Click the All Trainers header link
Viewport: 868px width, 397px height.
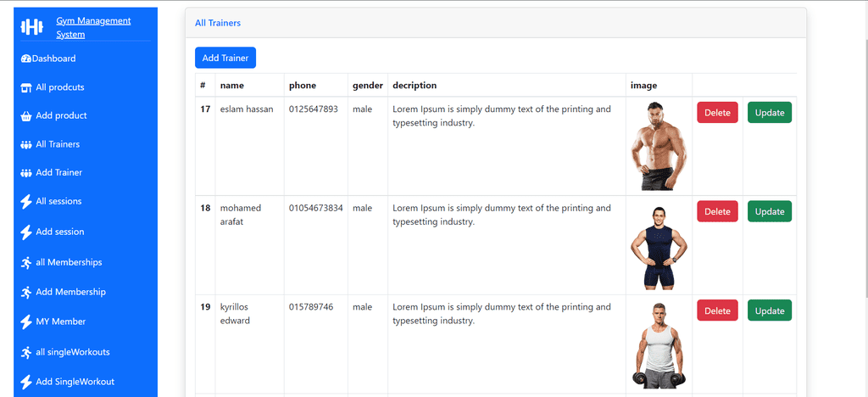tap(218, 23)
